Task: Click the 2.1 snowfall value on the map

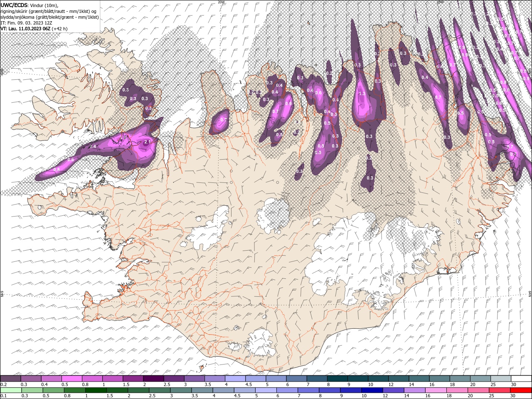Action: click(147, 142)
